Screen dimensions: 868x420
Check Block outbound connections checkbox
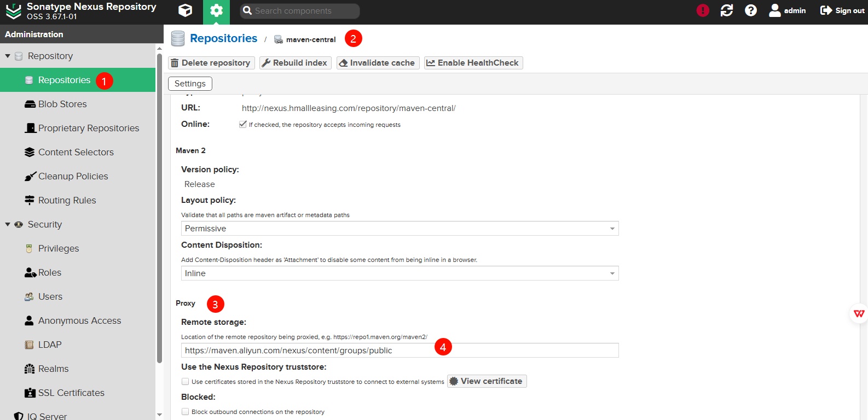point(186,412)
